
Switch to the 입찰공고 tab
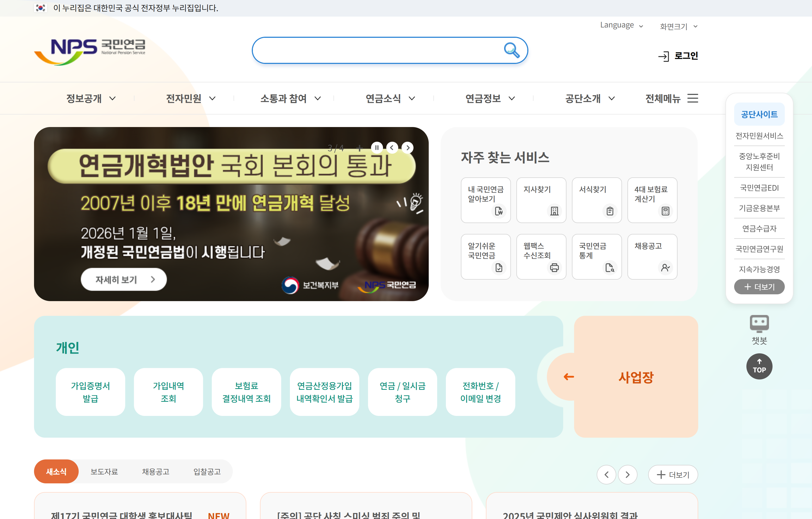[207, 471]
